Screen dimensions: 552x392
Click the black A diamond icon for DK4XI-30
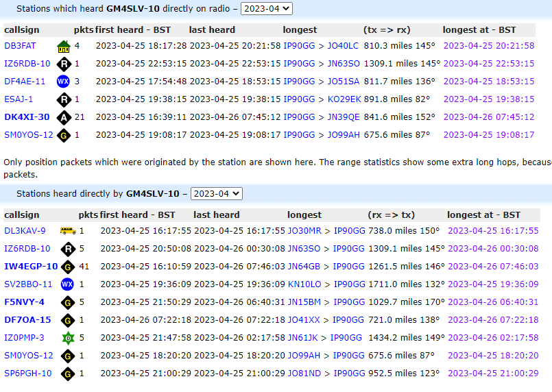(x=63, y=117)
